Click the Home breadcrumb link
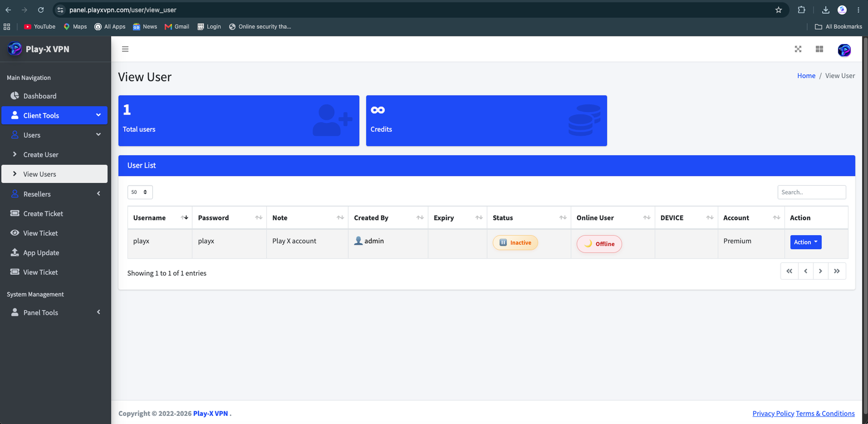868x424 pixels. (806, 75)
